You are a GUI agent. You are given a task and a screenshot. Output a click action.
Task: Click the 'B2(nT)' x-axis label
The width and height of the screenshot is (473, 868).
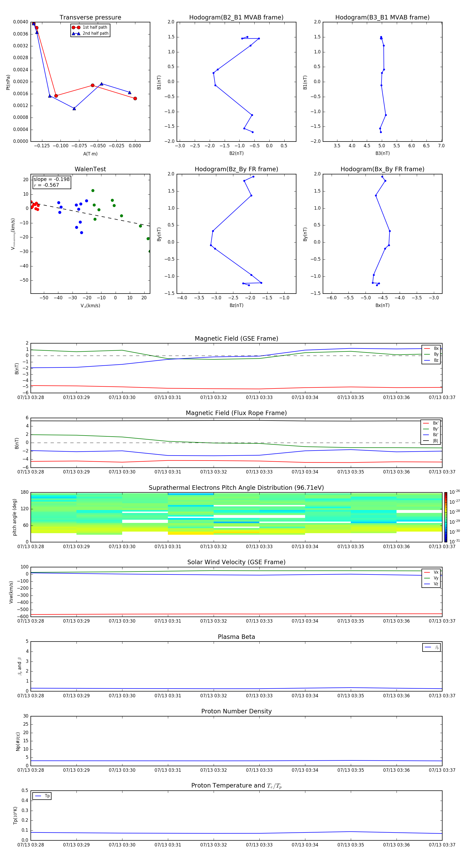pyautogui.click(x=236, y=153)
